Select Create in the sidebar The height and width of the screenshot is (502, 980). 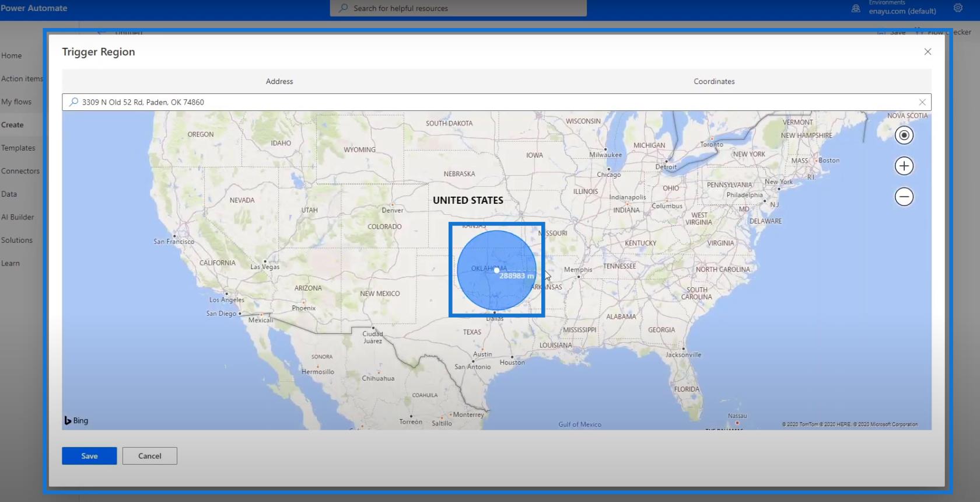[12, 125]
